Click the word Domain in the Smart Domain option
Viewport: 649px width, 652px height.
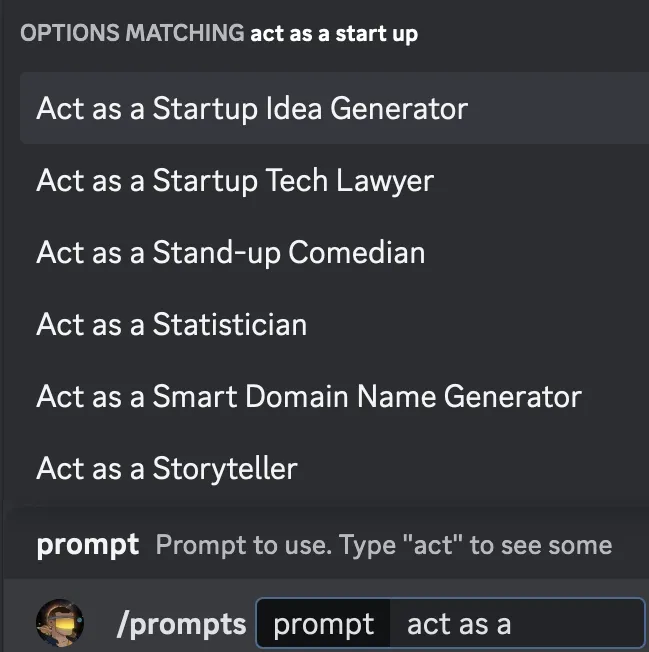point(300,396)
